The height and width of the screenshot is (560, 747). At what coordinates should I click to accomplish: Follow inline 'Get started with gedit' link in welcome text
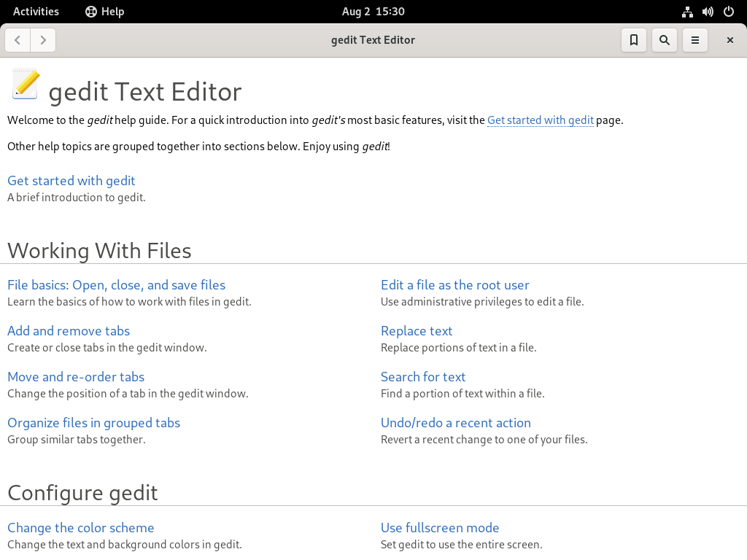(541, 120)
